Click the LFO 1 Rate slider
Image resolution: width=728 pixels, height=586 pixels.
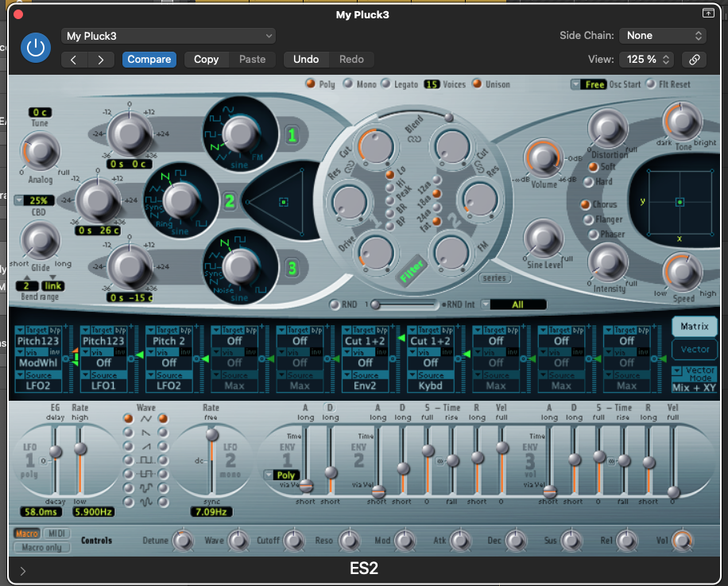80,460
